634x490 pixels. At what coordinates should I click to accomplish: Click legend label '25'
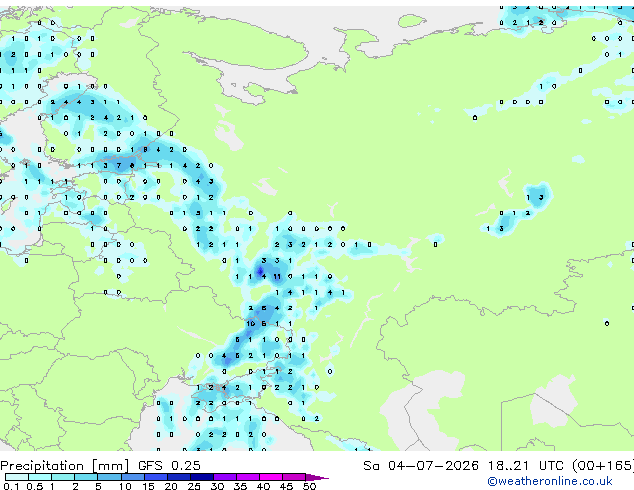tap(194, 486)
